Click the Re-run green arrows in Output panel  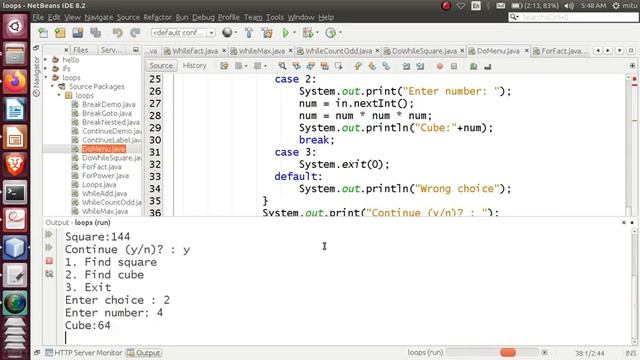49,234
